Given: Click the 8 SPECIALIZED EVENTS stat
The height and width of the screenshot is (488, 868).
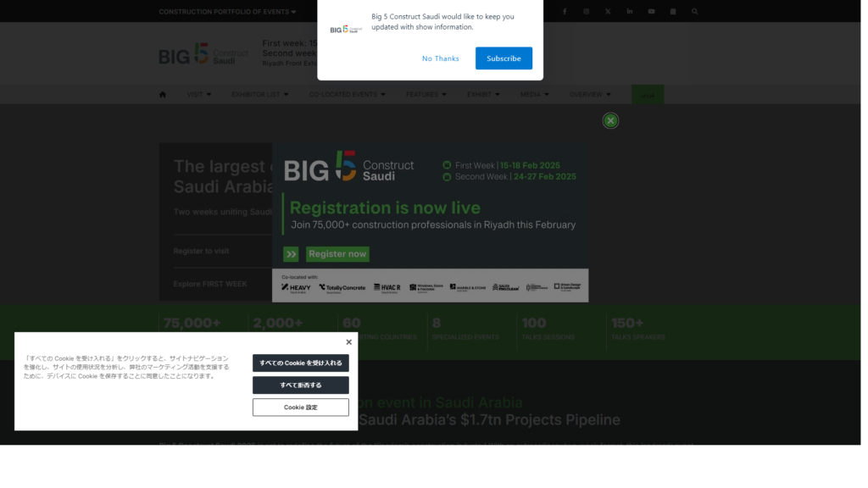Looking at the screenshot, I should point(465,328).
